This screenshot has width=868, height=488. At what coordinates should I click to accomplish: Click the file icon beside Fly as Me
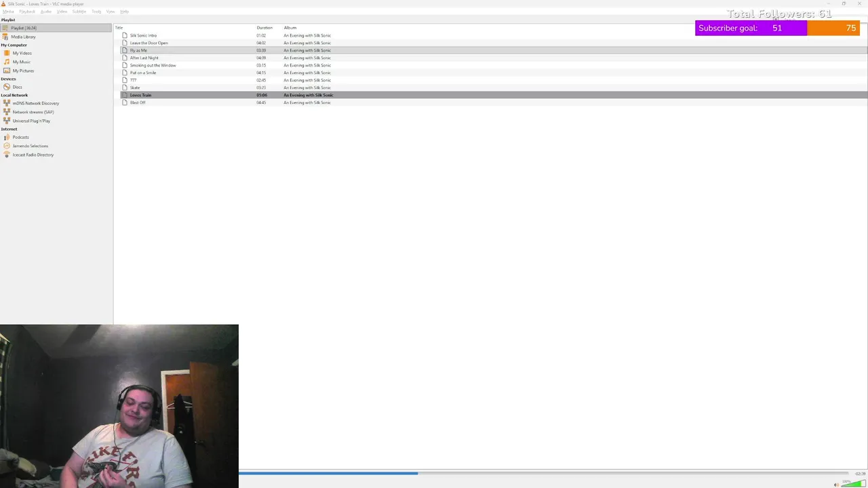(x=125, y=50)
